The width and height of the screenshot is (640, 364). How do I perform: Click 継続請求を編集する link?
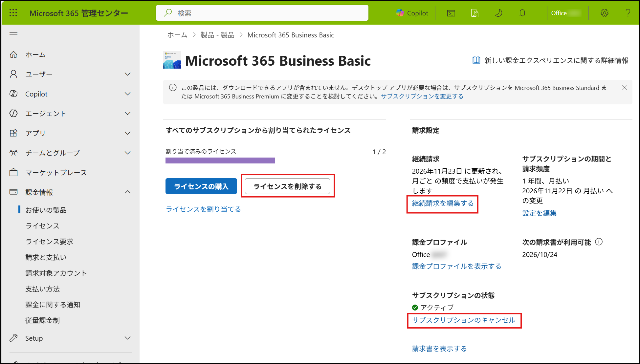443,203
